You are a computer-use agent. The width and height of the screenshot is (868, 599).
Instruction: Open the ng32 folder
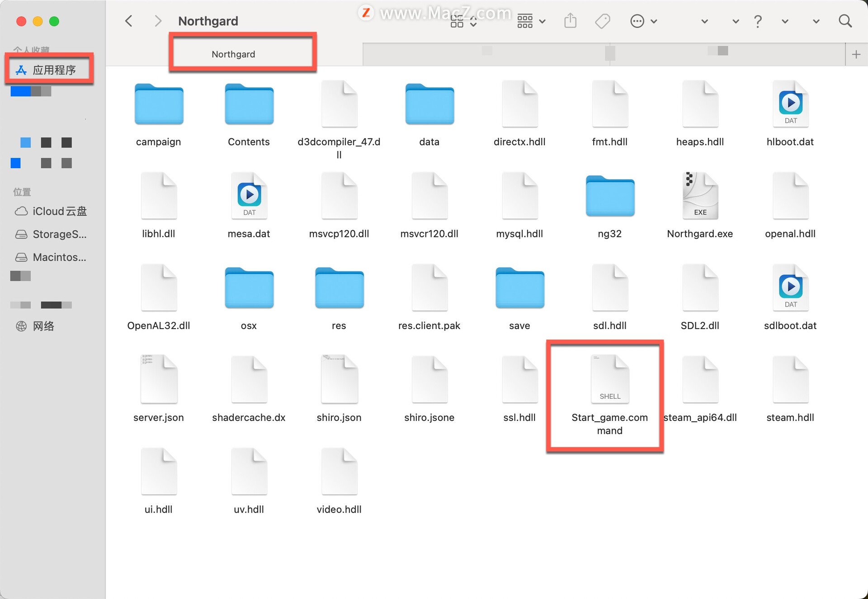click(x=610, y=196)
